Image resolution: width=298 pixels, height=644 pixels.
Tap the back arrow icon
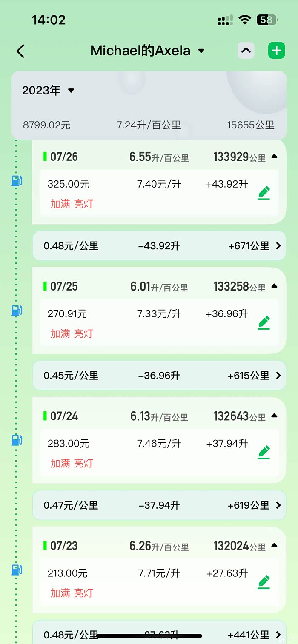20,51
